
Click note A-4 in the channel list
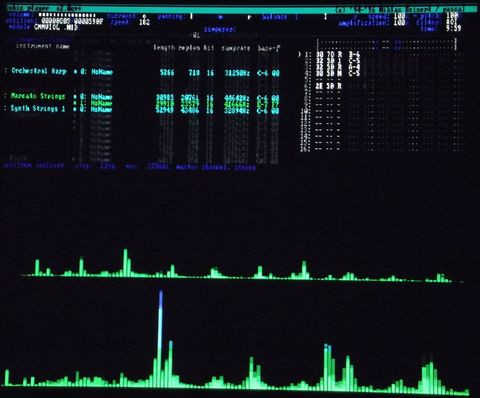click(354, 66)
